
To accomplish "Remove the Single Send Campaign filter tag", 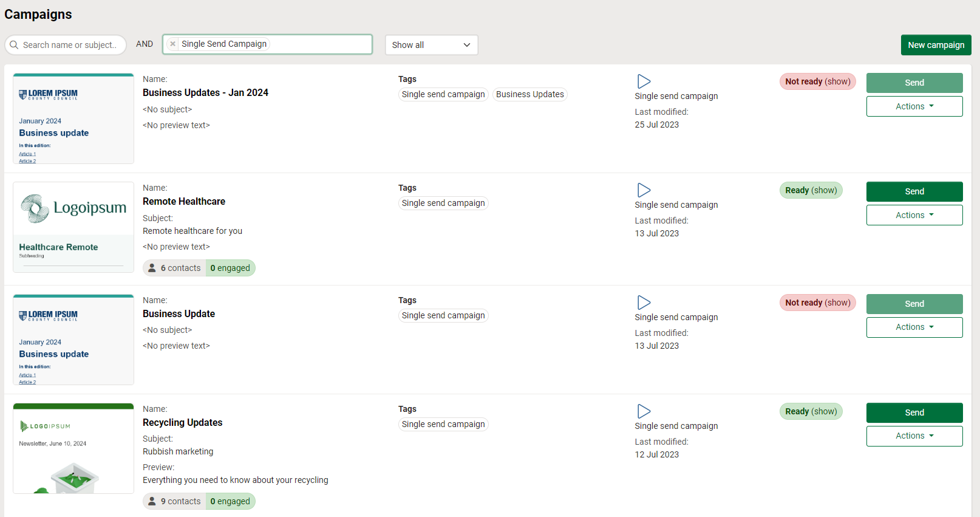I will tap(173, 44).
